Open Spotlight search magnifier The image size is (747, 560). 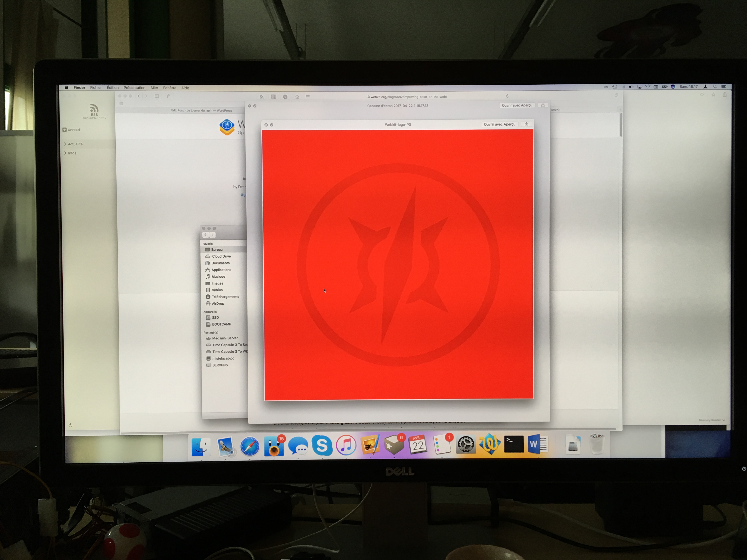coord(715,87)
